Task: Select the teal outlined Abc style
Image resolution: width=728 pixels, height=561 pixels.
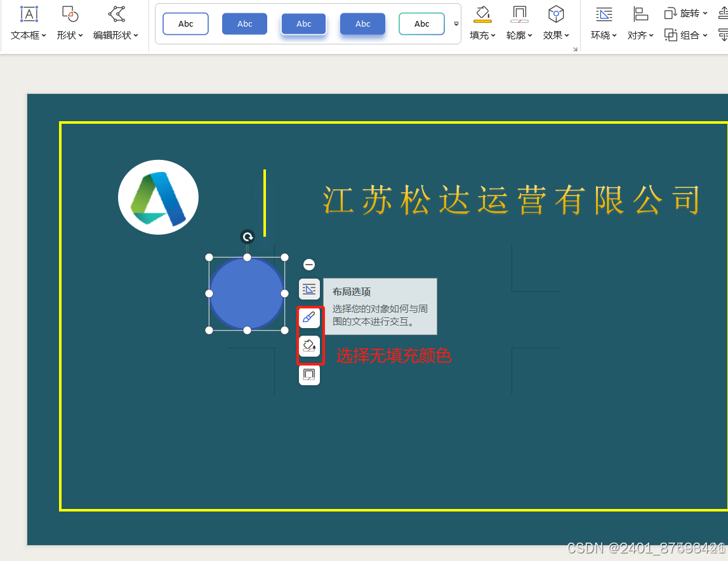Action: pos(421,23)
